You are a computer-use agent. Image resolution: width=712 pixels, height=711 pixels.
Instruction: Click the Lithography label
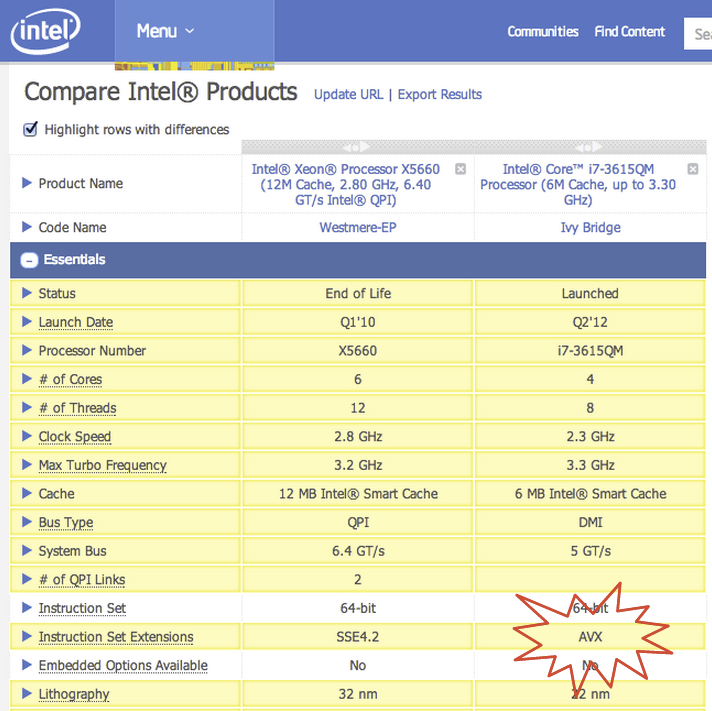click(x=74, y=694)
